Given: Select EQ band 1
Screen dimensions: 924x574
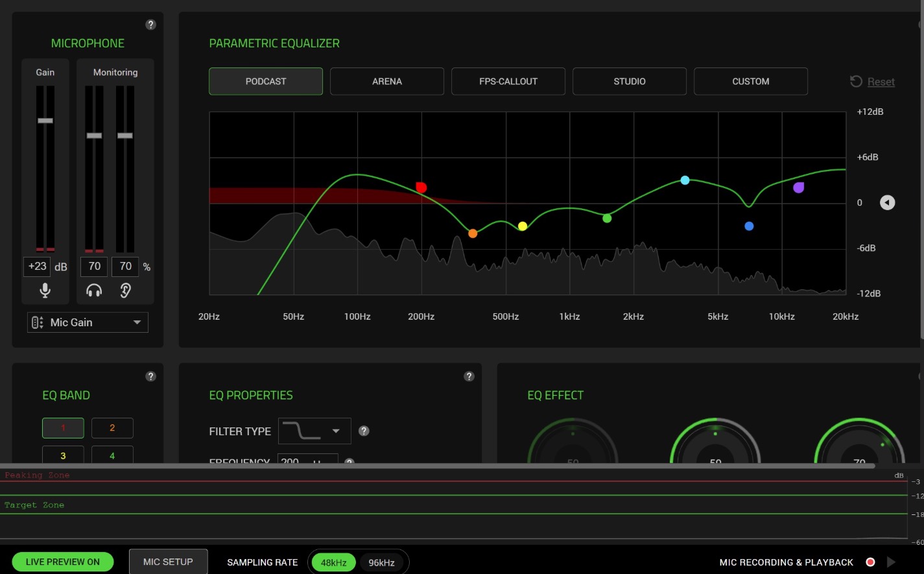Looking at the screenshot, I should 63,428.
